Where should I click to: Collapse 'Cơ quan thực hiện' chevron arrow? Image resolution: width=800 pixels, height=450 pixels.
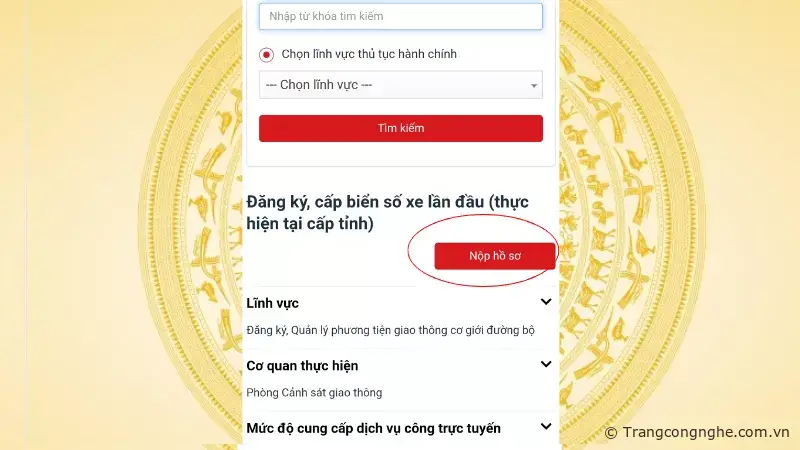point(546,364)
